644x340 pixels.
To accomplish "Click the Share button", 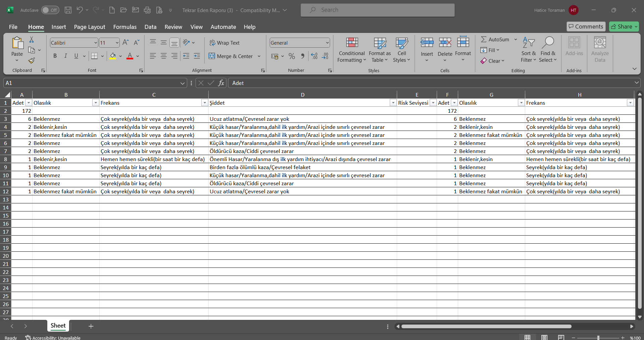I will [x=624, y=27].
